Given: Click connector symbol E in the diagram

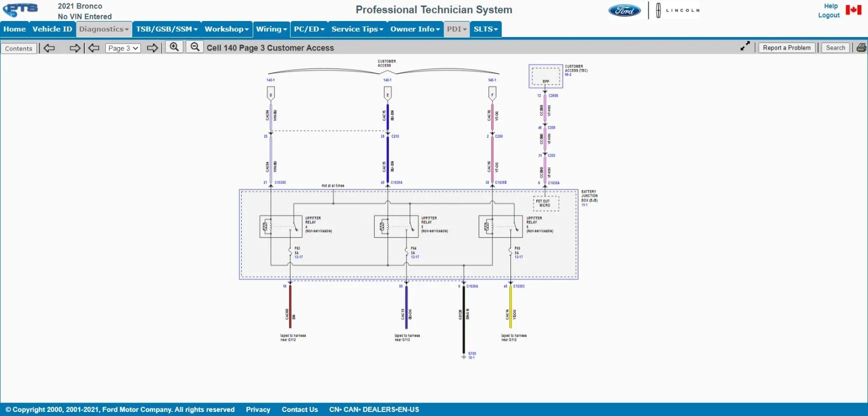Looking at the screenshot, I should (x=388, y=93).
